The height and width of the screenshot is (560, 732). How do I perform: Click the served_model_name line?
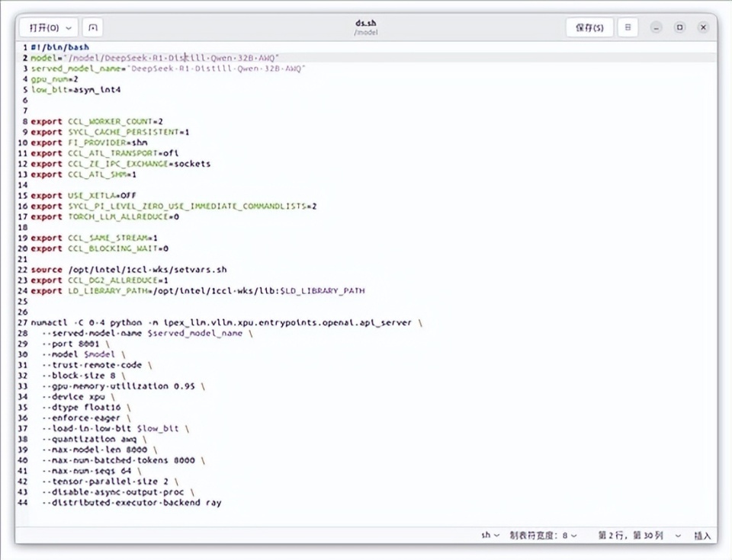pyautogui.click(x=168, y=69)
